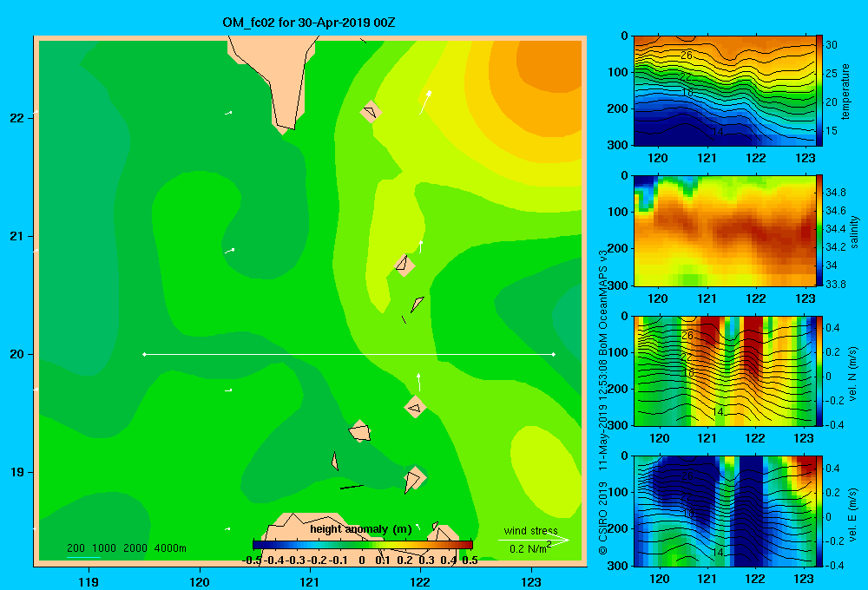Click the '-0.5' minimum on height anomaly scale
Screen dimensions: 868x590
252,560
